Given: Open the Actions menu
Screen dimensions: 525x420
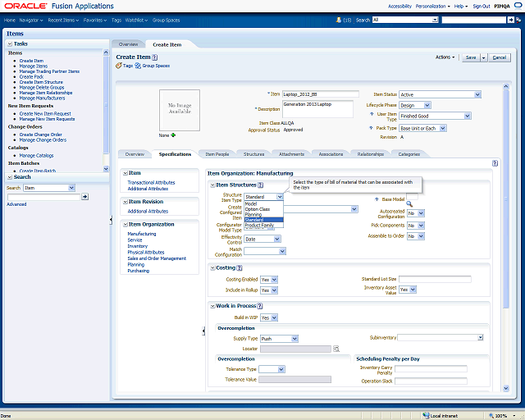Looking at the screenshot, I should (445, 57).
